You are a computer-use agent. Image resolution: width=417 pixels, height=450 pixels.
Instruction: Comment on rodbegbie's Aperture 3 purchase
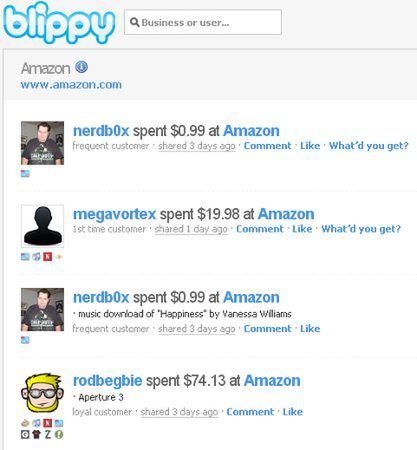coord(250,412)
